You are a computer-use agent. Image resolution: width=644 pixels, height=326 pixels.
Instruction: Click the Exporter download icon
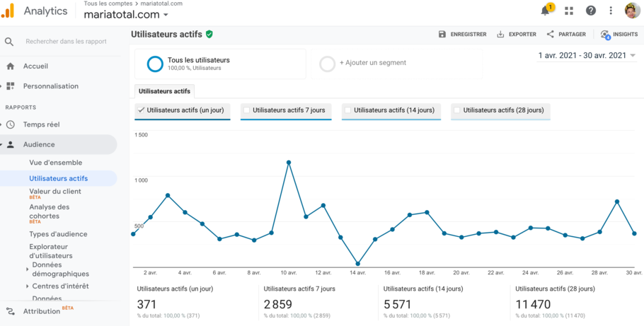[501, 34]
